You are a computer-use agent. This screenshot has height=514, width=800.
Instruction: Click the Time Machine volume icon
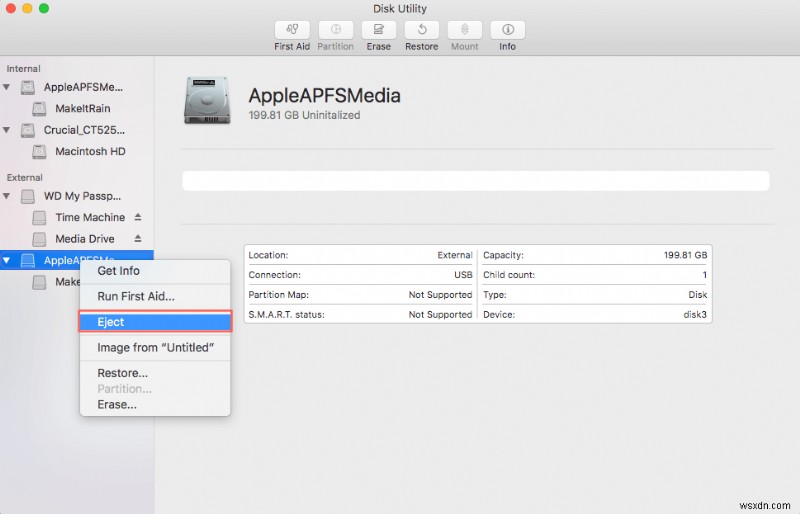pyautogui.click(x=39, y=218)
